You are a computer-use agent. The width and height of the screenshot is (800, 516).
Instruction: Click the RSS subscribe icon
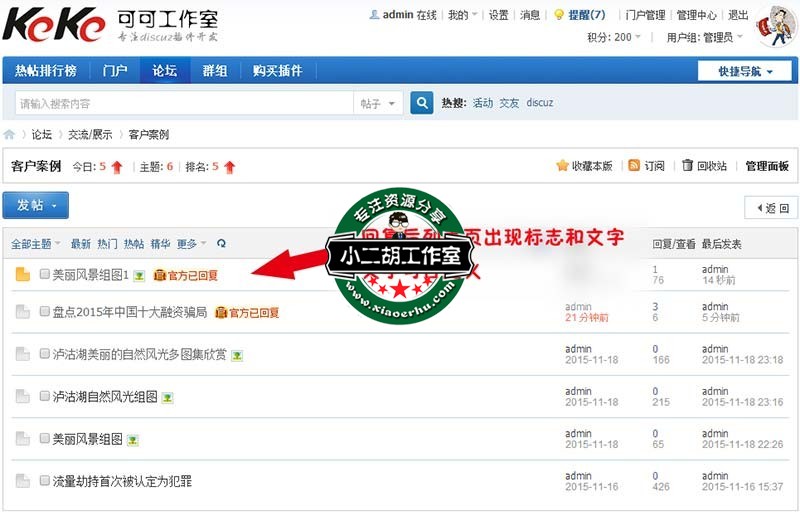(634, 166)
